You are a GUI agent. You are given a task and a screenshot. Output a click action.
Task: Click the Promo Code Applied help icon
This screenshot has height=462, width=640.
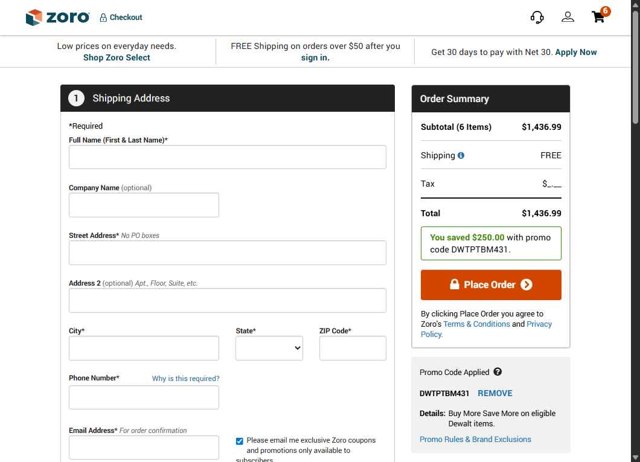497,372
